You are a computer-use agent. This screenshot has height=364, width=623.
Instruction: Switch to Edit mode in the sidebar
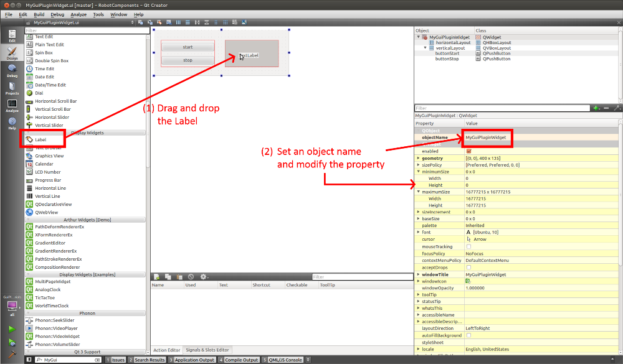(12, 35)
